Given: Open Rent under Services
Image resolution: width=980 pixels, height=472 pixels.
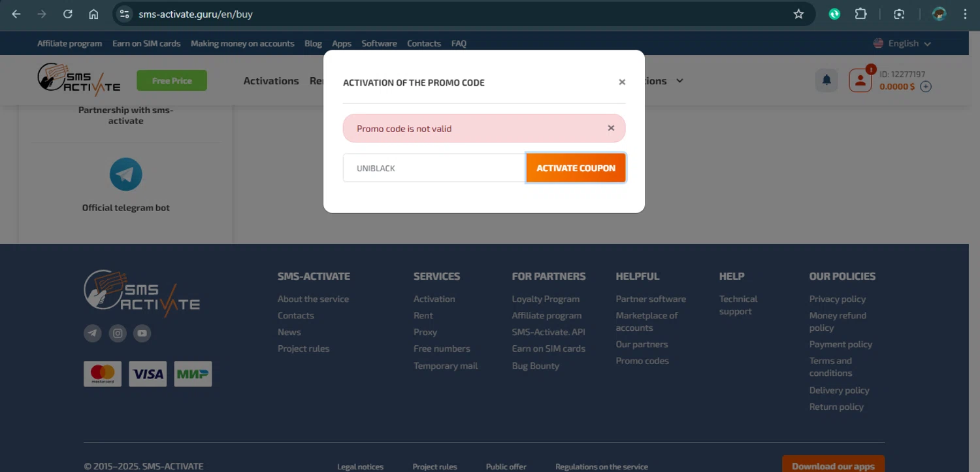Looking at the screenshot, I should point(423,315).
